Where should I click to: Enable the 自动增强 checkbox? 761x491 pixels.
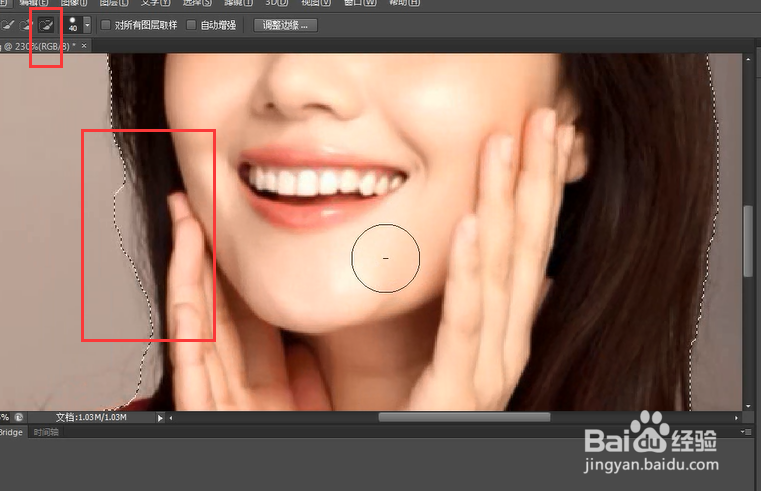(192, 25)
